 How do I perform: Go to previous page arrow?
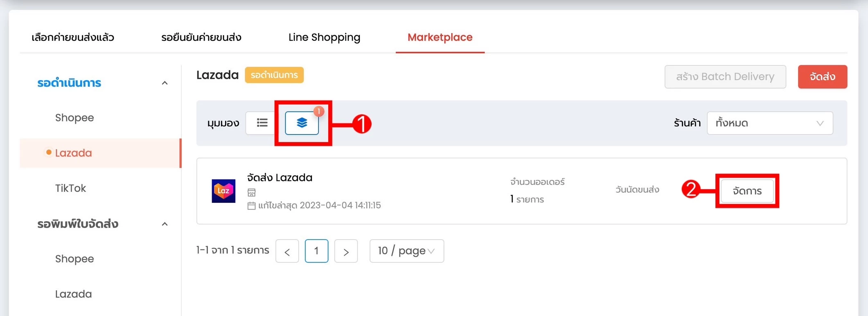point(287,251)
